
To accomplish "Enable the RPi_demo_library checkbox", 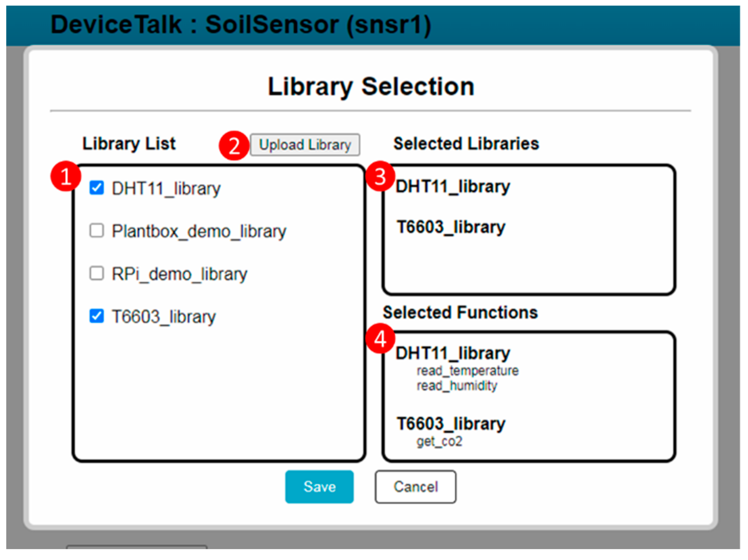I will tap(96, 273).
